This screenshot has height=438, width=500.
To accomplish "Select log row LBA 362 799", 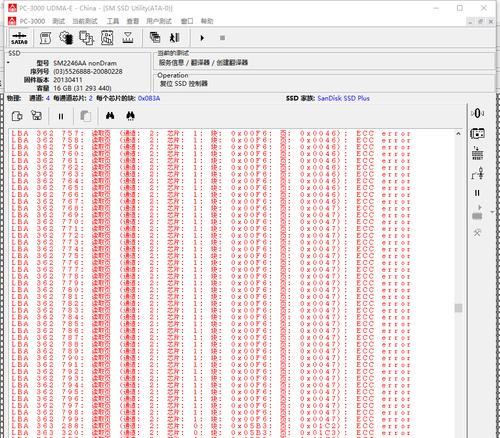I will pos(211,419).
